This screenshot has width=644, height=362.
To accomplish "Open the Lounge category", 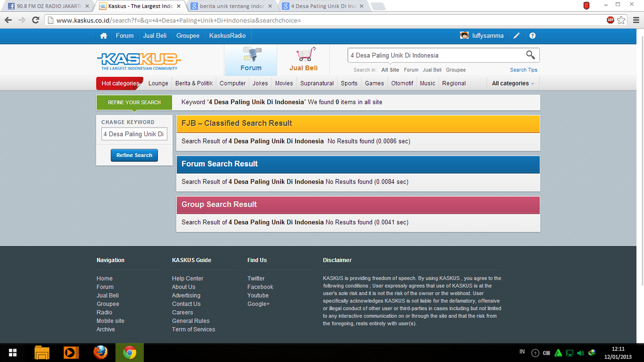I will click(x=158, y=83).
